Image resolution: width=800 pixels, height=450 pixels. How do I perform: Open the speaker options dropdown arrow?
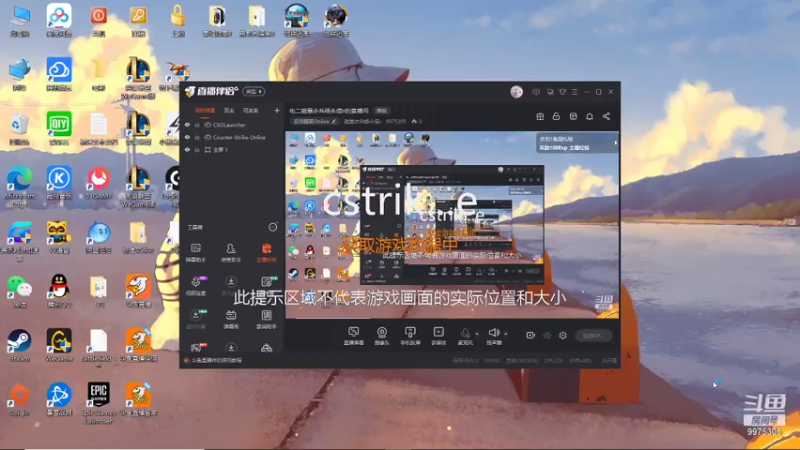[506, 334]
